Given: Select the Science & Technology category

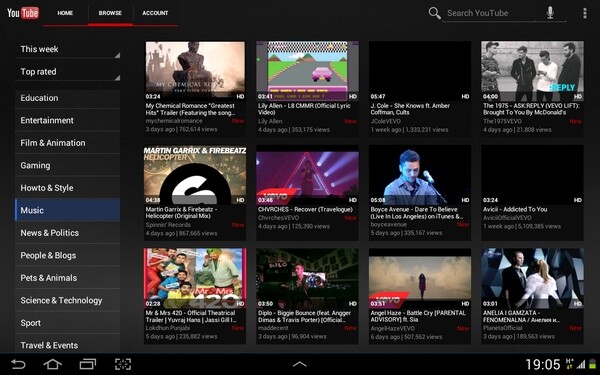Looking at the screenshot, I should coord(67,301).
